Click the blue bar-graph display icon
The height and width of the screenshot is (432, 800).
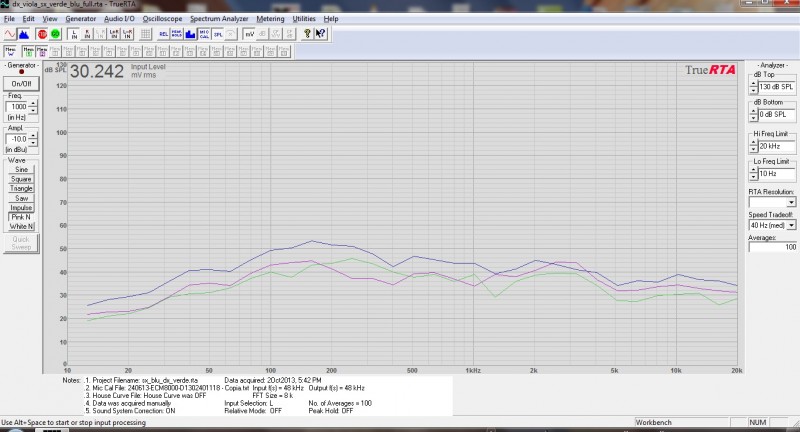190,34
